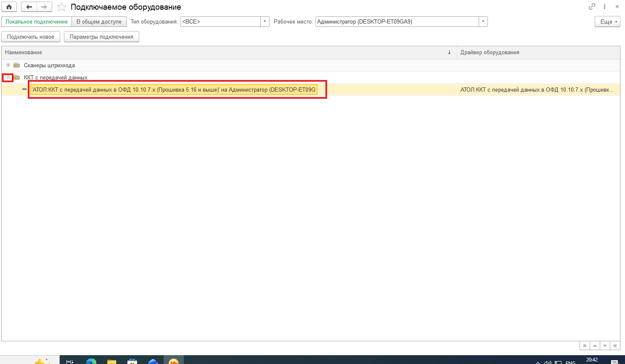Click the Драйвер оборудования column header
625x364 pixels.
point(538,52)
